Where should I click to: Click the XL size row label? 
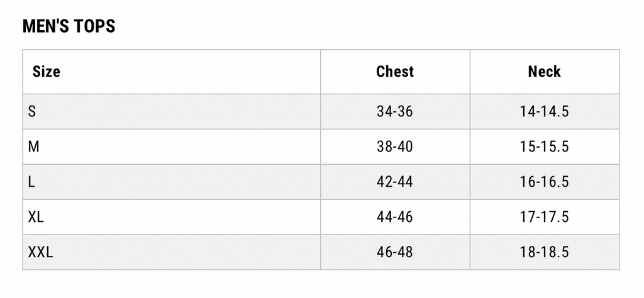tap(36, 217)
